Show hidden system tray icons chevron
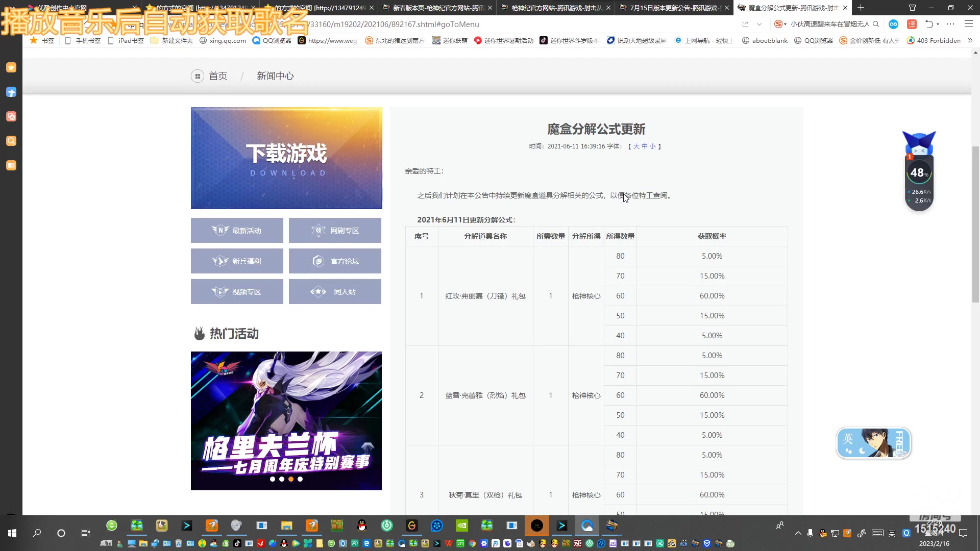The width and height of the screenshot is (980, 551). coord(798,533)
